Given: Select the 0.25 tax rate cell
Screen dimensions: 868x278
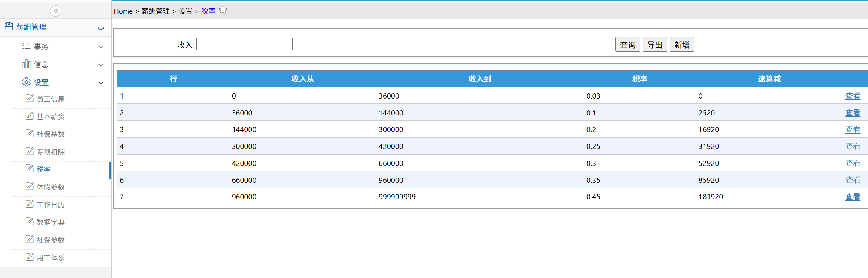Looking at the screenshot, I should pyautogui.click(x=640, y=146).
